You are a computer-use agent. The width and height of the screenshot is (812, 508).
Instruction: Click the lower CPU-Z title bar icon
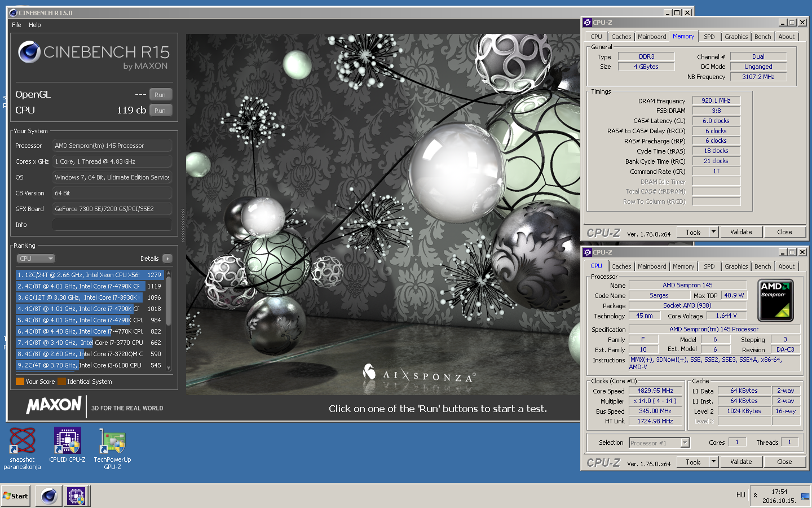point(588,252)
